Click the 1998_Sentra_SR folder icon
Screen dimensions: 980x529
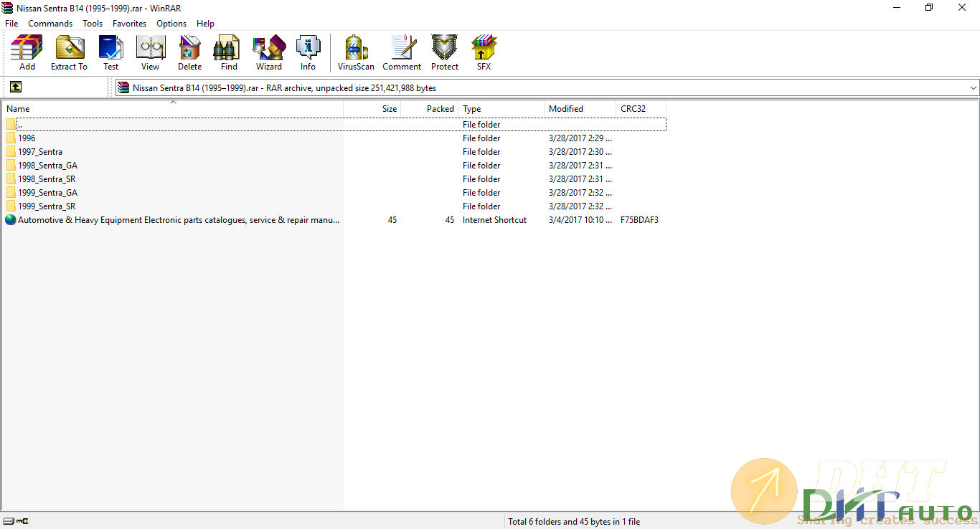pos(11,179)
